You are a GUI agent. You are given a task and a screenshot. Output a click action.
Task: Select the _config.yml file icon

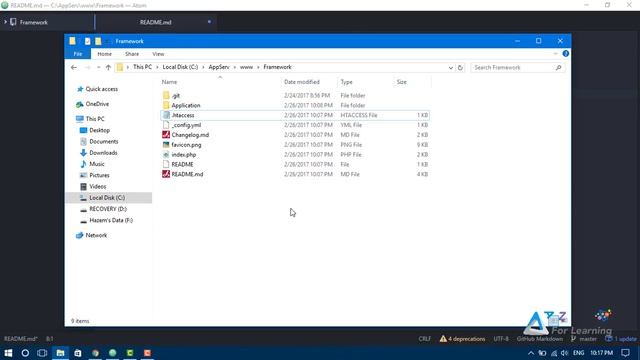pyautogui.click(x=166, y=125)
